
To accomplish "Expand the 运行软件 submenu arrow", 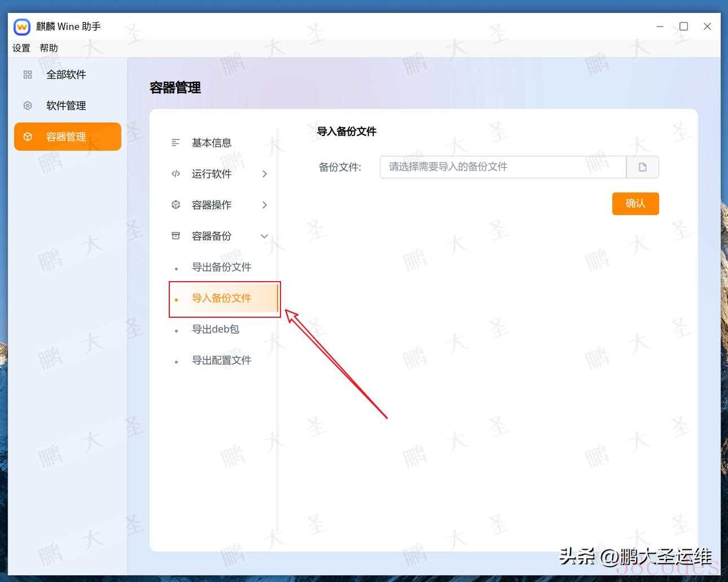I will (265, 174).
